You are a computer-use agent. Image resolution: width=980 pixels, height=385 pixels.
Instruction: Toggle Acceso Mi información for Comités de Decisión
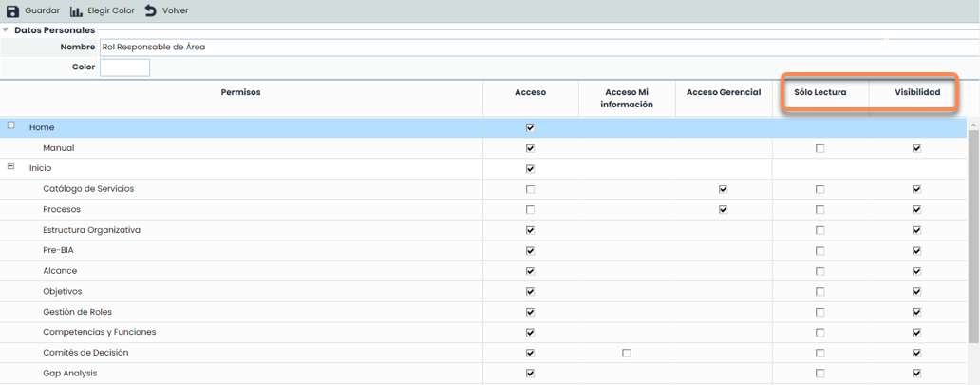(627, 353)
